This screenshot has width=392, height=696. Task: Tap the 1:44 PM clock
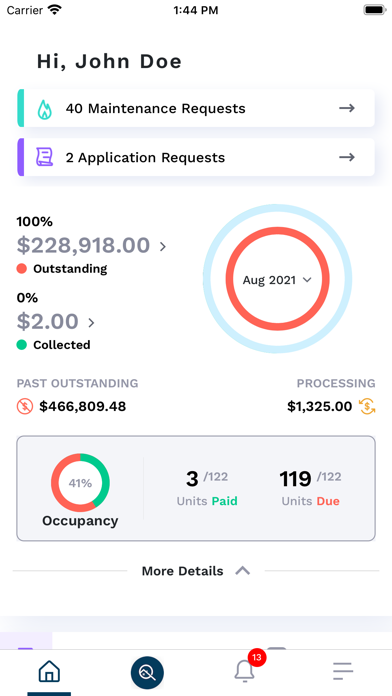(x=196, y=11)
